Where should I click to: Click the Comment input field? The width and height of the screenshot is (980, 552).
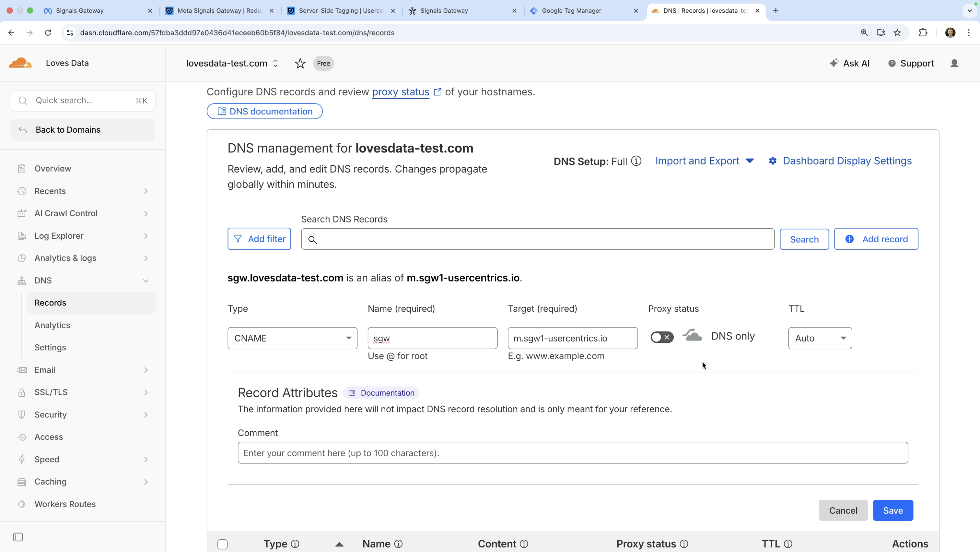pos(573,453)
